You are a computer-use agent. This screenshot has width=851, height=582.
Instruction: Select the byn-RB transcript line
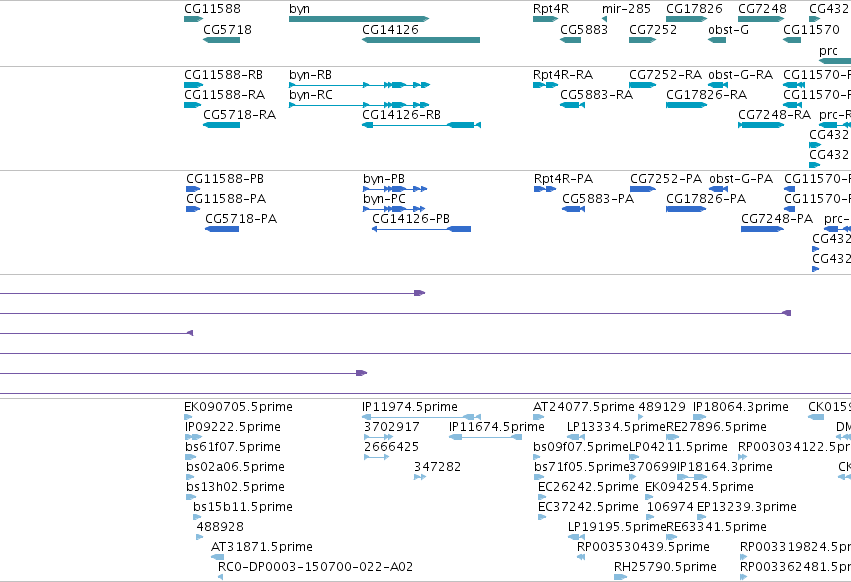pos(359,85)
